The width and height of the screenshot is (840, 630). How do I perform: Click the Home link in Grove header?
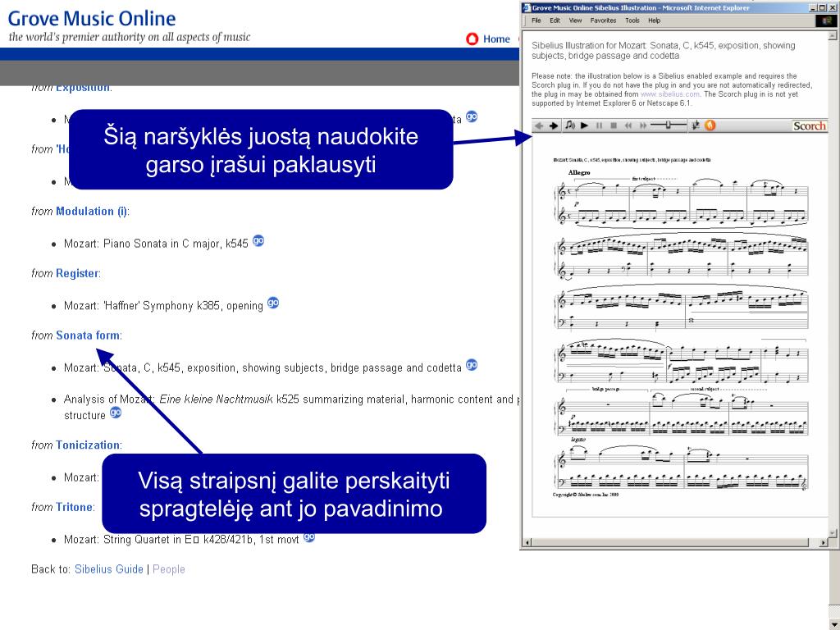tap(496, 39)
